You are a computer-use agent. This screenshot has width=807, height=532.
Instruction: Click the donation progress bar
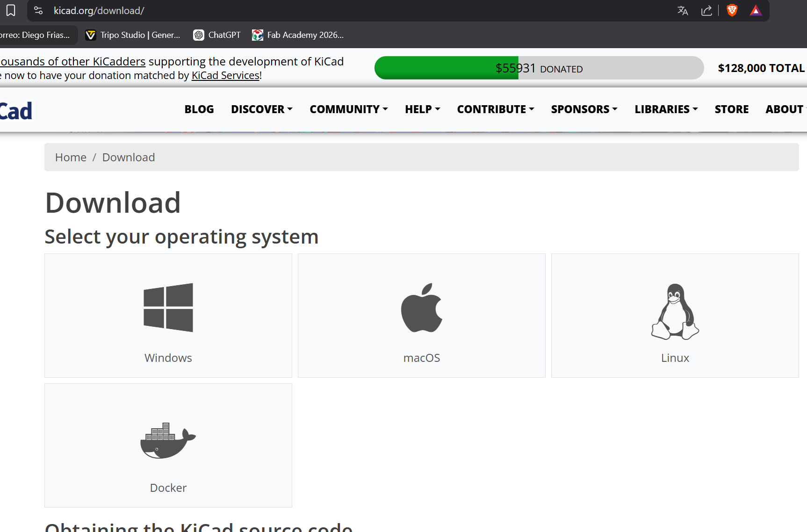point(539,68)
